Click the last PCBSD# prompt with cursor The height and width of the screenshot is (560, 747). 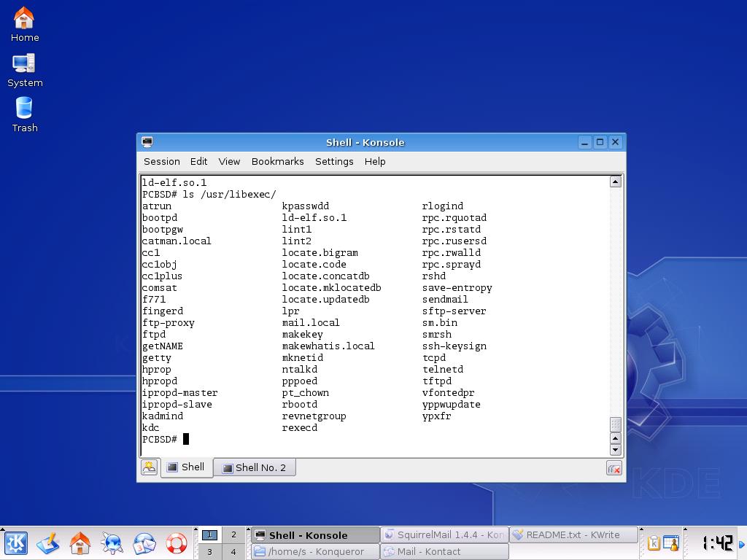tap(166, 439)
